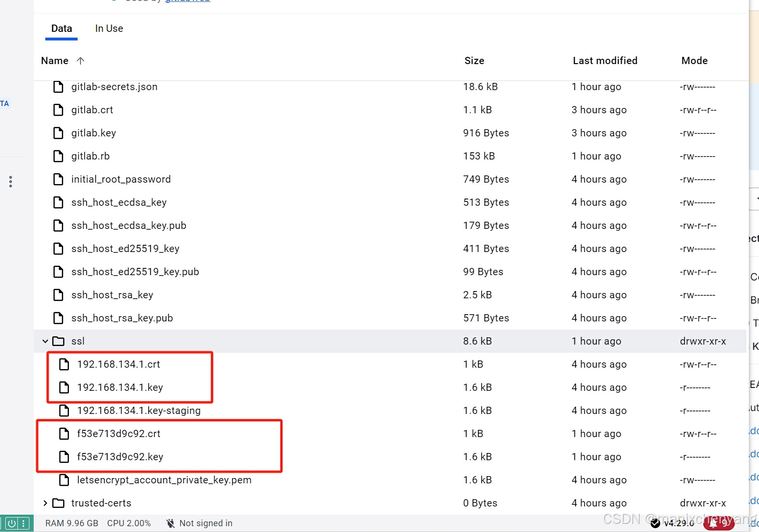Click the 153 kB size value

coord(479,156)
